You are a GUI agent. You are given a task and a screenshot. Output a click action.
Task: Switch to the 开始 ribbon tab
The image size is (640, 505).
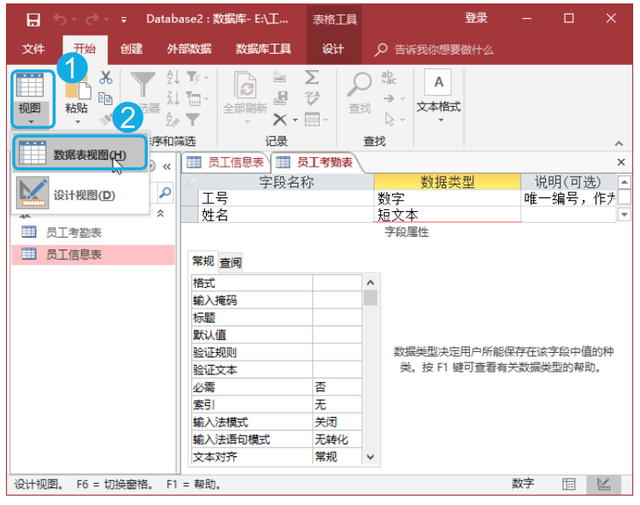coord(85,49)
